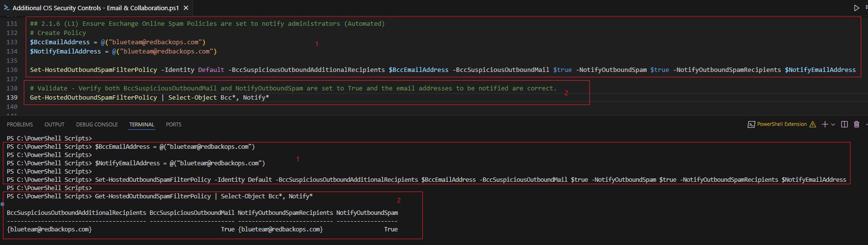The height and width of the screenshot is (245, 868).
Task: Click the BccSuspiciousOutboundMail column header in output
Action: pos(192,212)
